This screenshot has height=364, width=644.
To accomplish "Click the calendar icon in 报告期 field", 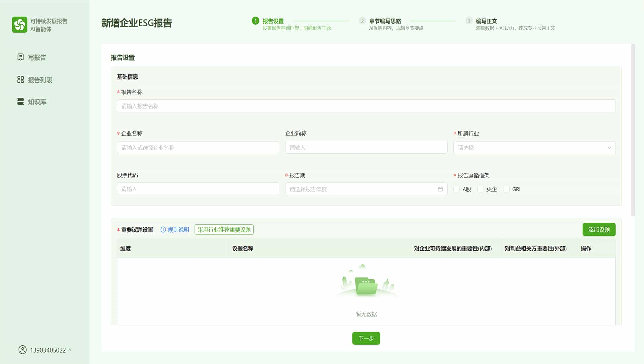I will point(440,189).
